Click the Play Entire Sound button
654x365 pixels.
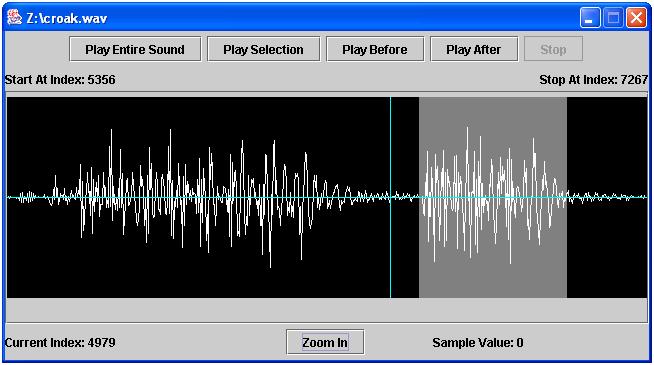[x=135, y=49]
